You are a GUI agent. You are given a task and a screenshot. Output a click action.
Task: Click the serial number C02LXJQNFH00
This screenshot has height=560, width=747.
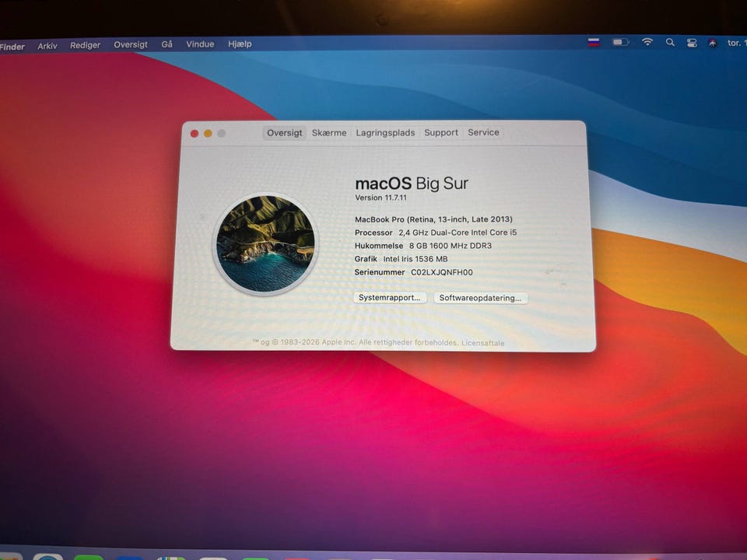click(442, 272)
